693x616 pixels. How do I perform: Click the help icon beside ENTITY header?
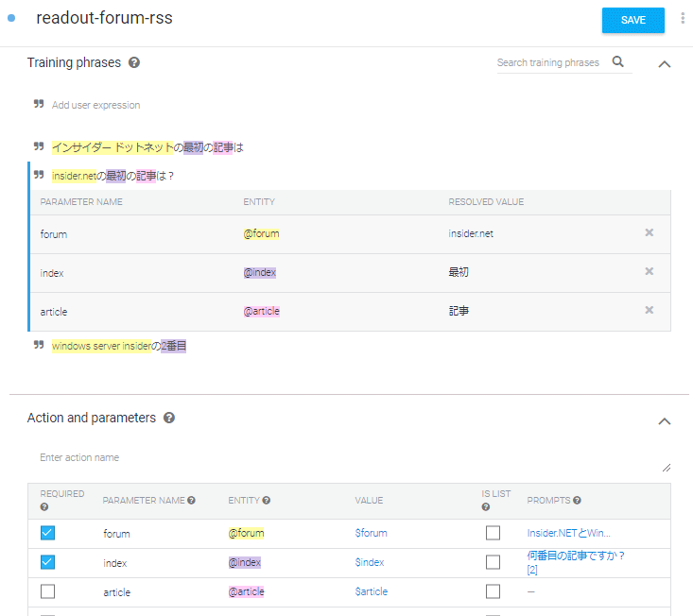[x=266, y=501]
